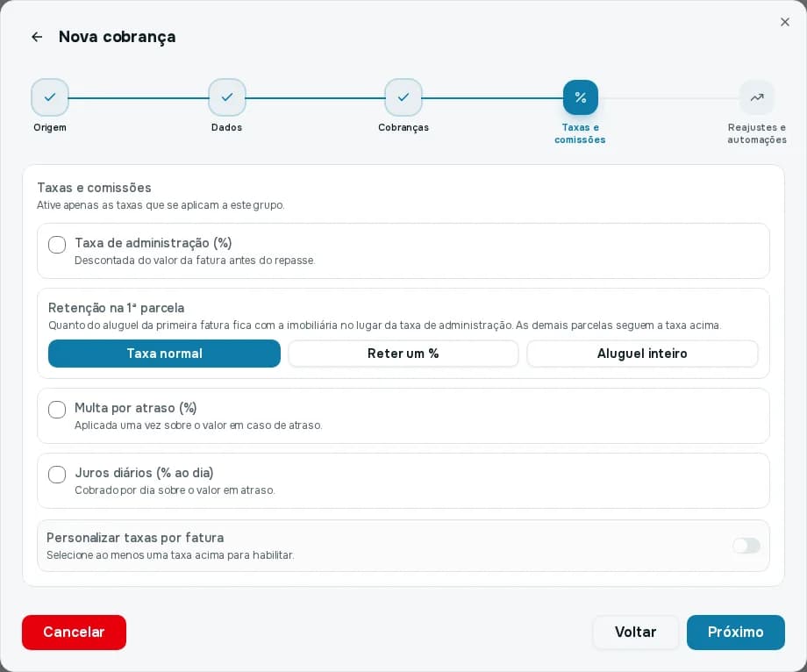Click the Origem step label
Screen dimensions: 807x672
[50, 127]
